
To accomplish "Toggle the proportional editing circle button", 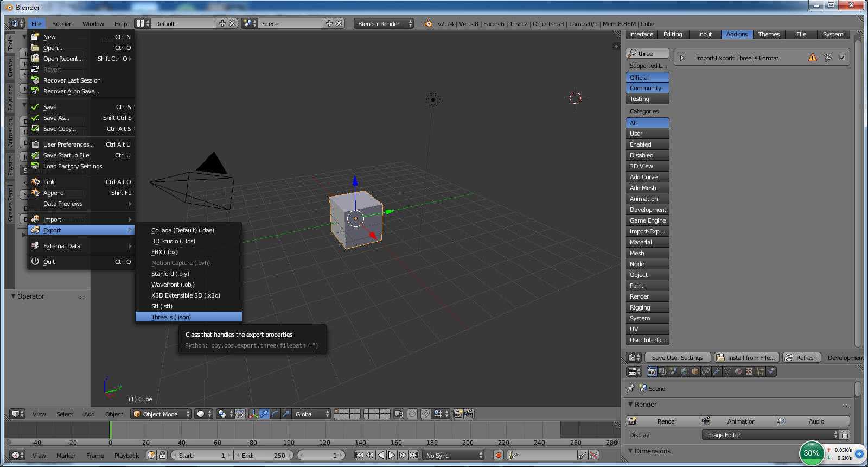I will pos(412,414).
